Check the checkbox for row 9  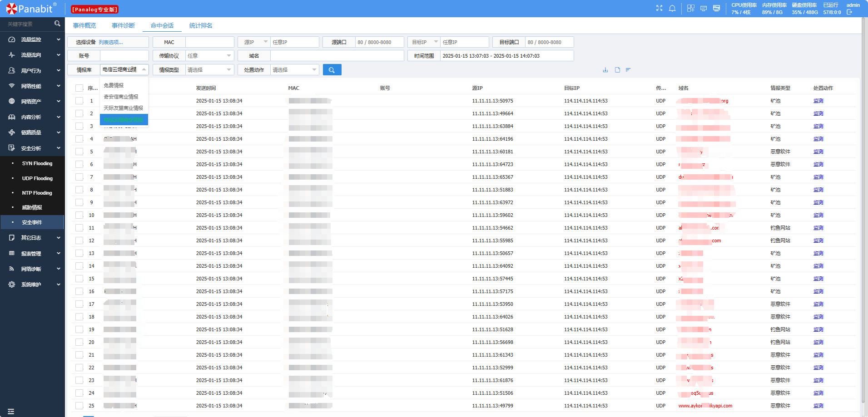(79, 202)
